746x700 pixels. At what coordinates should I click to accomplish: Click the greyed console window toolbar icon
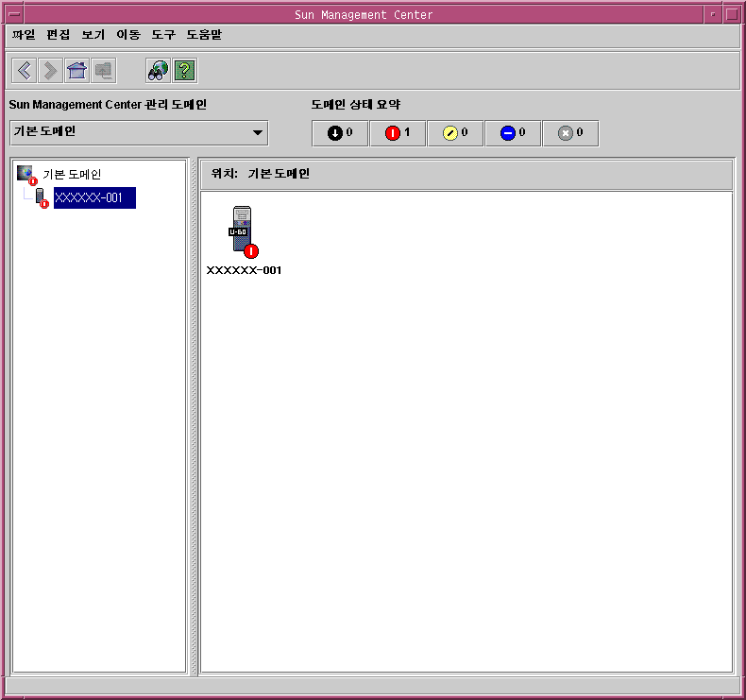(x=104, y=71)
